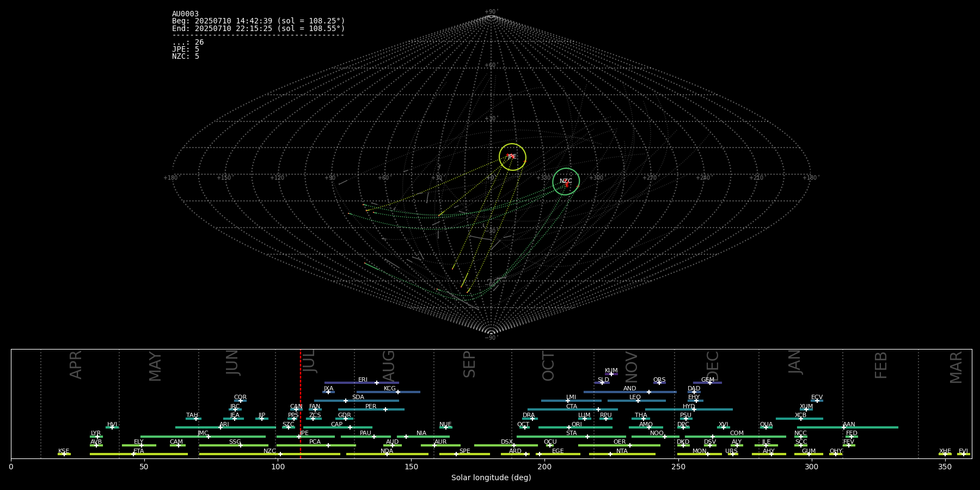This screenshot has height=490, width=980.
Task: Select the CAP shower bar in timeline
Action: pos(338,427)
